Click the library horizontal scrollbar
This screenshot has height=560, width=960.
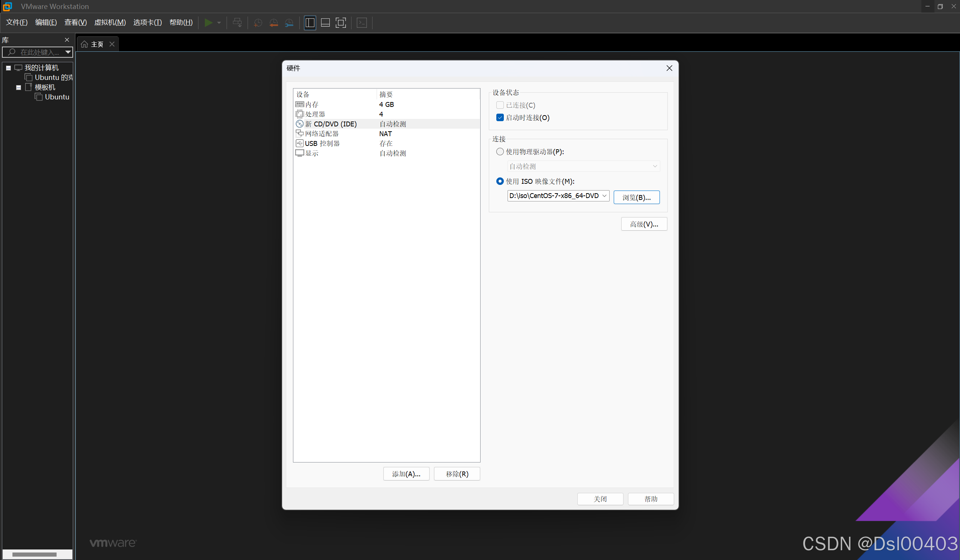coord(34,554)
